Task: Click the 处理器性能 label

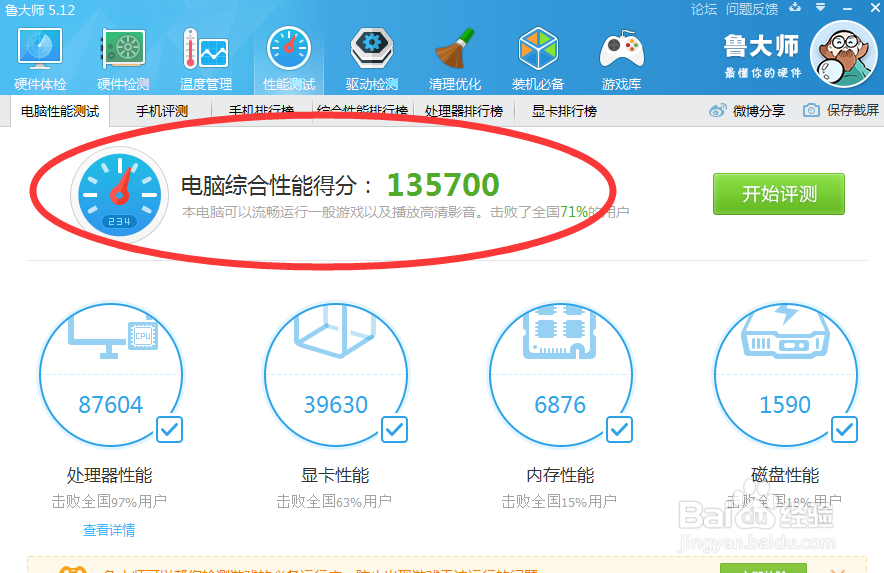Action: click(109, 475)
